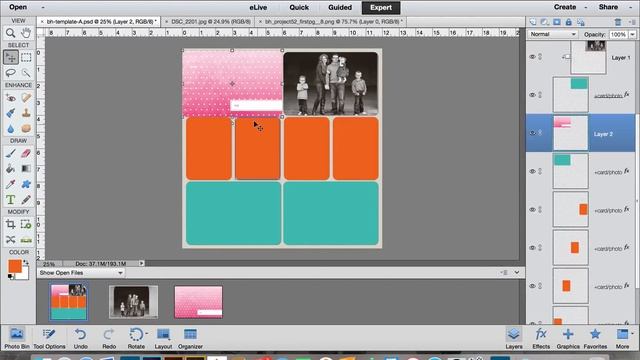640x360 pixels.
Task: Toggle lock transparent pixels in Layers panel
Action: coord(580,22)
